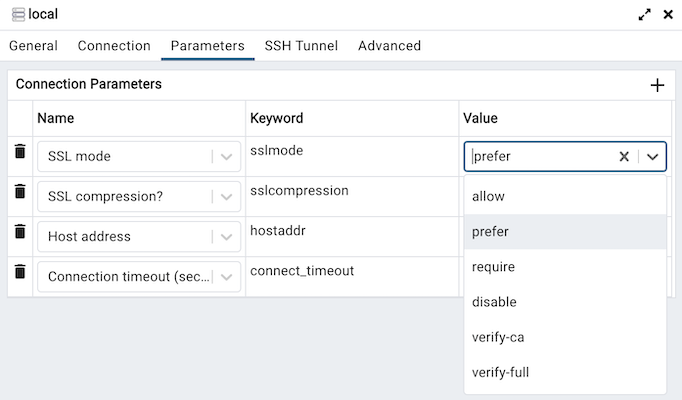
Task: Maximize the local server dialog
Action: [x=645, y=14]
